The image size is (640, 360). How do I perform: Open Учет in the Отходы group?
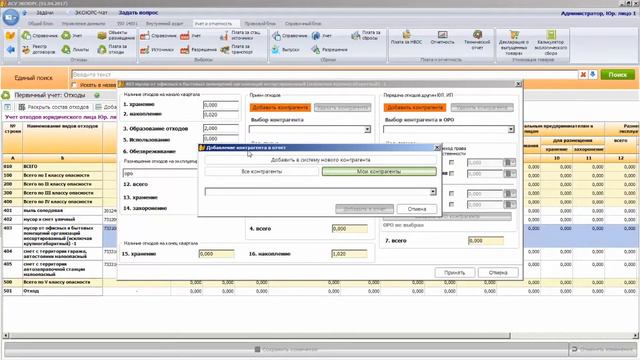point(72,36)
